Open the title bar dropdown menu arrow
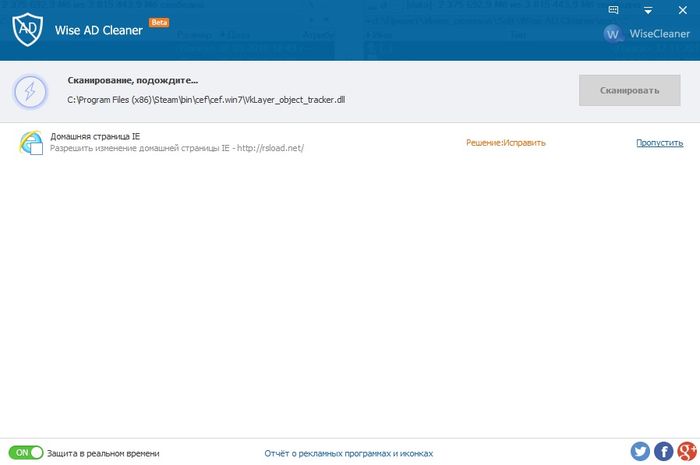700x465 pixels. pyautogui.click(x=648, y=10)
